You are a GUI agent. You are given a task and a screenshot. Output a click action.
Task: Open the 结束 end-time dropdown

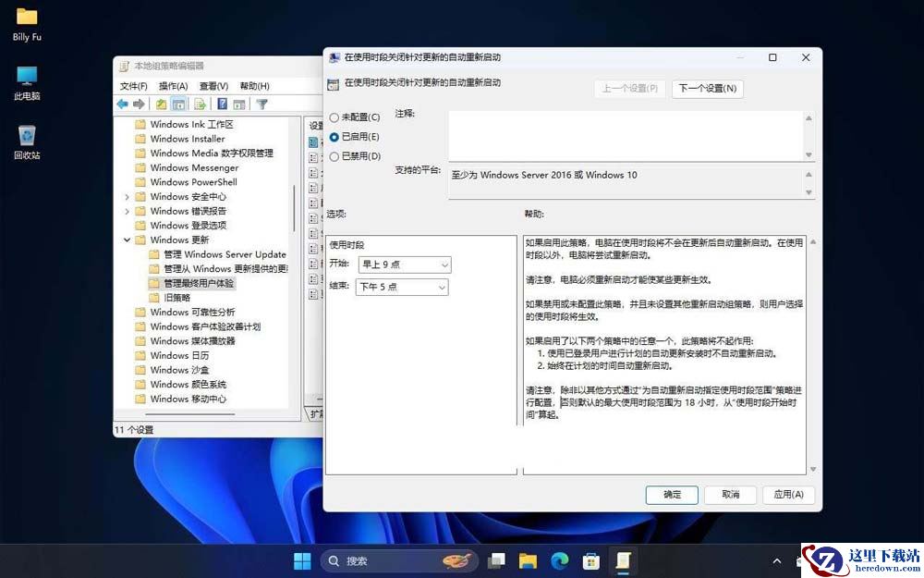(x=402, y=288)
